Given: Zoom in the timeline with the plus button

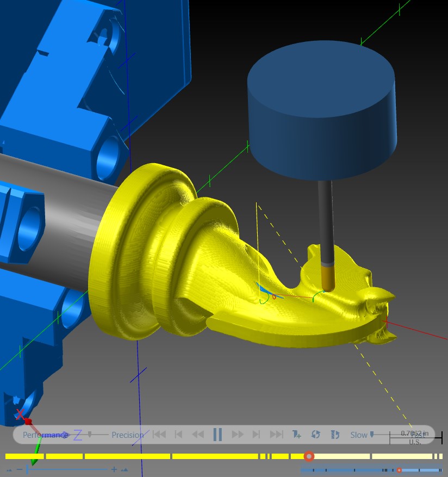Looking at the screenshot, I should 114,469.
